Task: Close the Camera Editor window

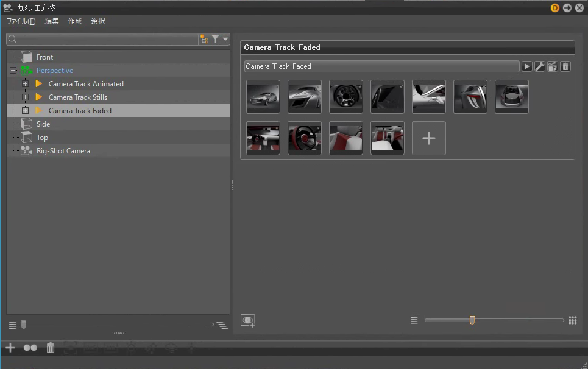Action: pyautogui.click(x=579, y=8)
